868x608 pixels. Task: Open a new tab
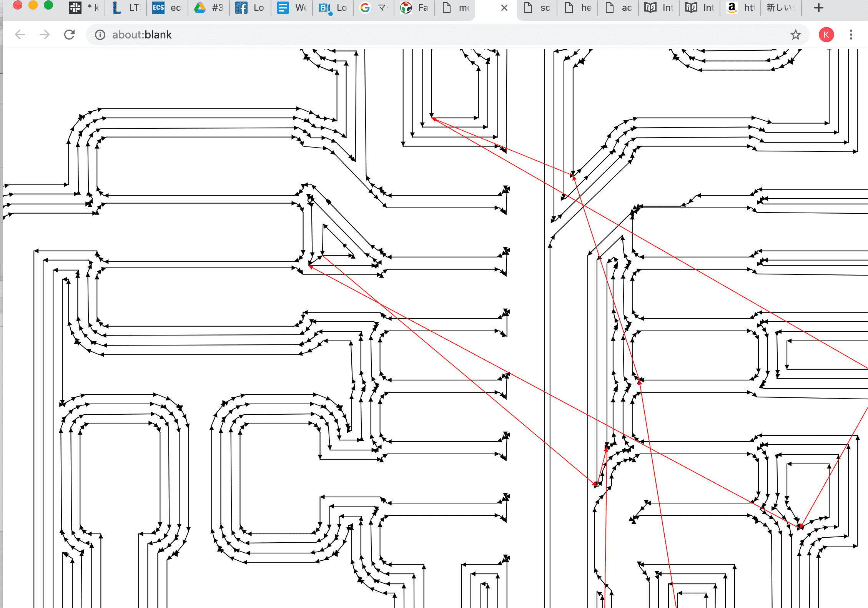(818, 8)
